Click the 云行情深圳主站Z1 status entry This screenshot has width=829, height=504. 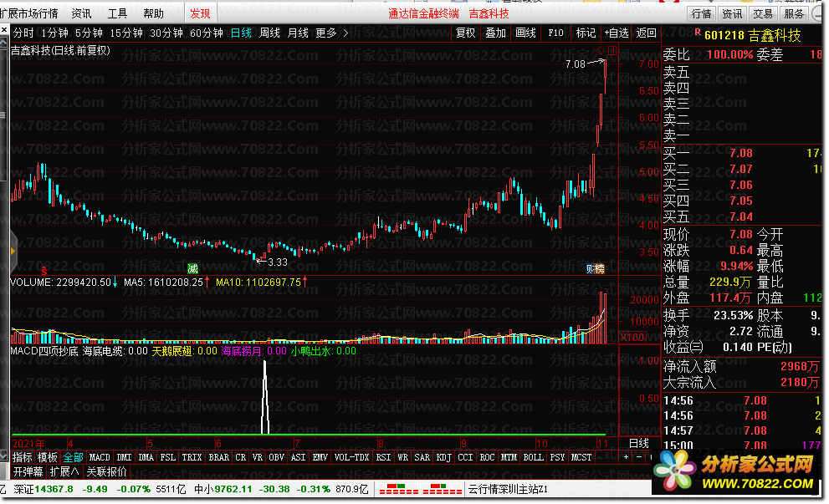508,489
